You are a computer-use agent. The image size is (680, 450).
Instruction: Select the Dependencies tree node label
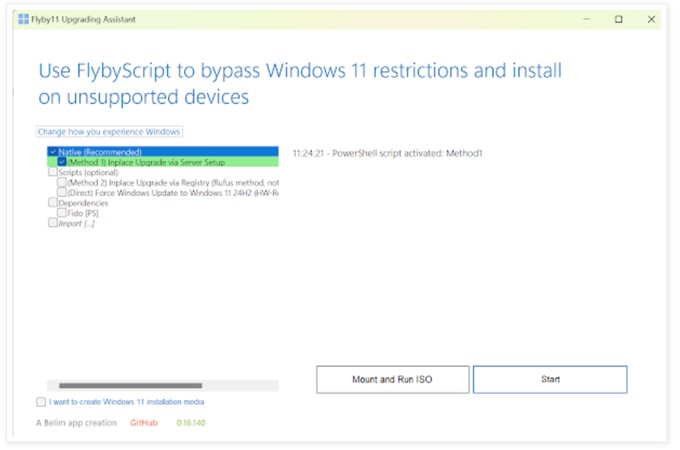(83, 203)
